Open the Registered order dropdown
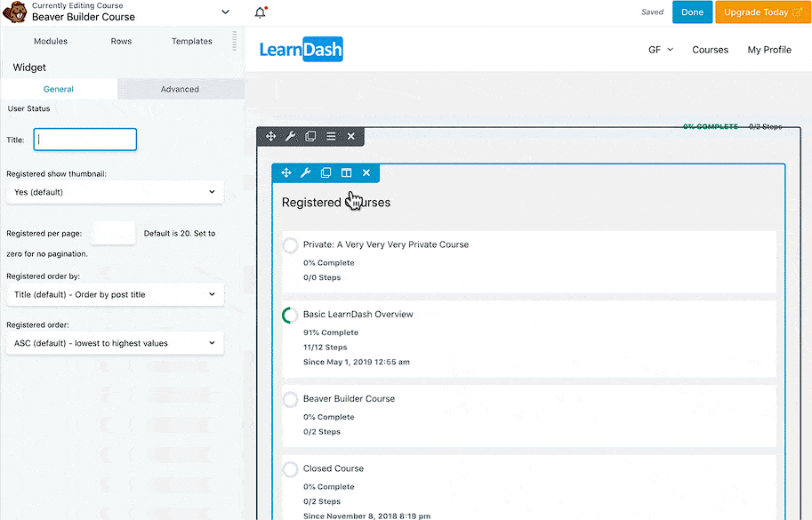812x520 pixels. coord(115,343)
